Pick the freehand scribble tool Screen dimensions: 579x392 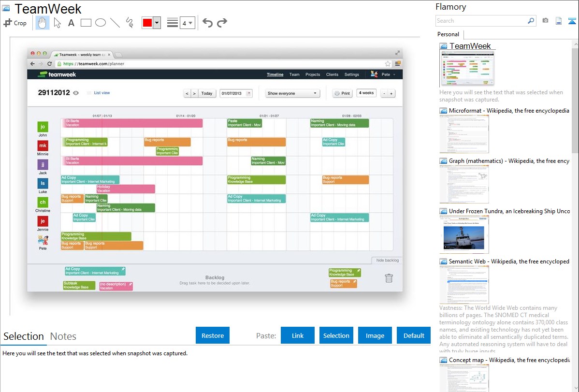(130, 23)
